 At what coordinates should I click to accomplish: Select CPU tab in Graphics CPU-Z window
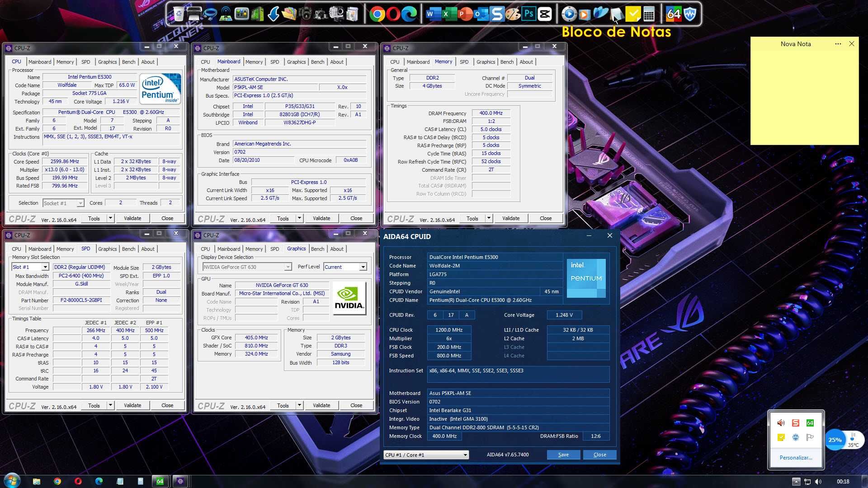click(x=205, y=249)
